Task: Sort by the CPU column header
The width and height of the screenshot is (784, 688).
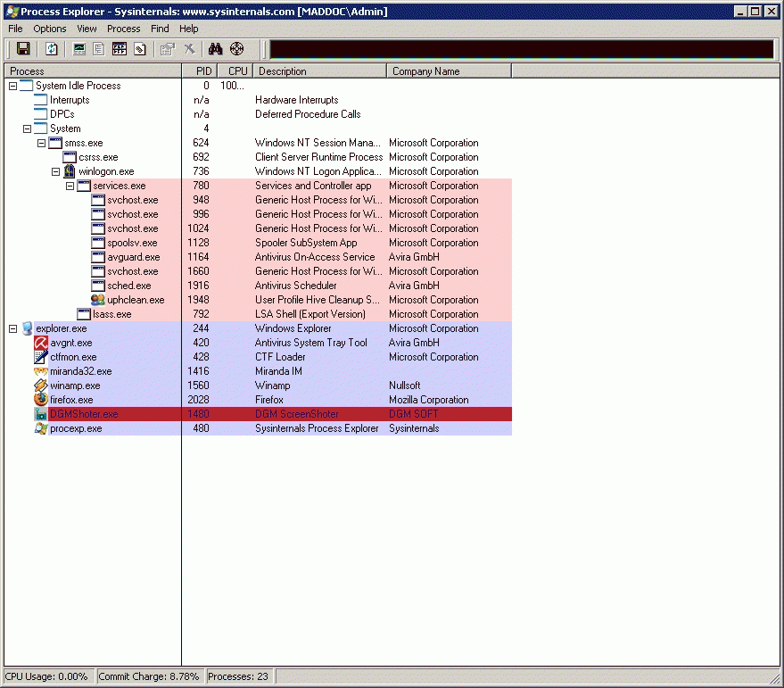Action: (235, 71)
